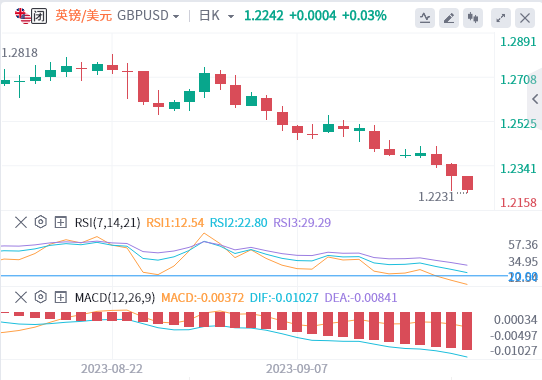
Task: Select the pencil drawing tool
Action: (x=449, y=18)
